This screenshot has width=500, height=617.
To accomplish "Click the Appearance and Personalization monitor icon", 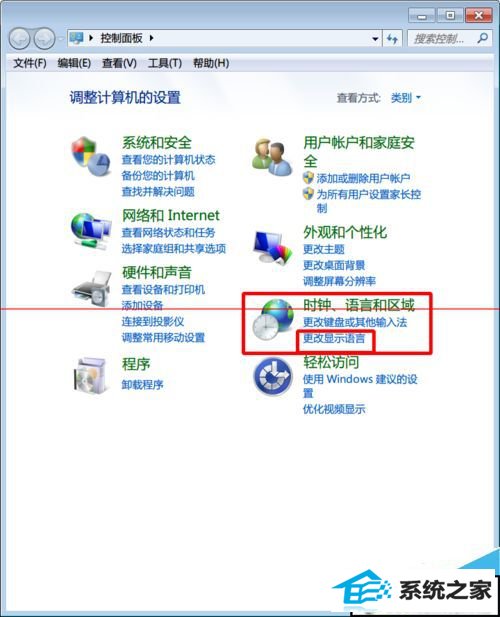I will [x=273, y=247].
